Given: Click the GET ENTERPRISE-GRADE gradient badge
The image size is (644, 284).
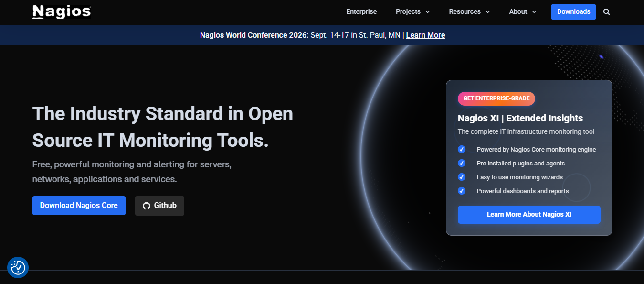Looking at the screenshot, I should pos(496,98).
